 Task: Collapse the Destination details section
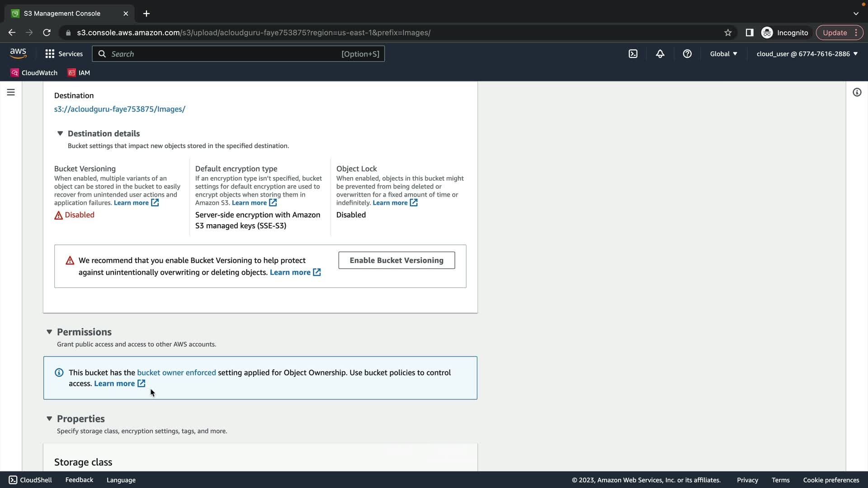point(60,133)
